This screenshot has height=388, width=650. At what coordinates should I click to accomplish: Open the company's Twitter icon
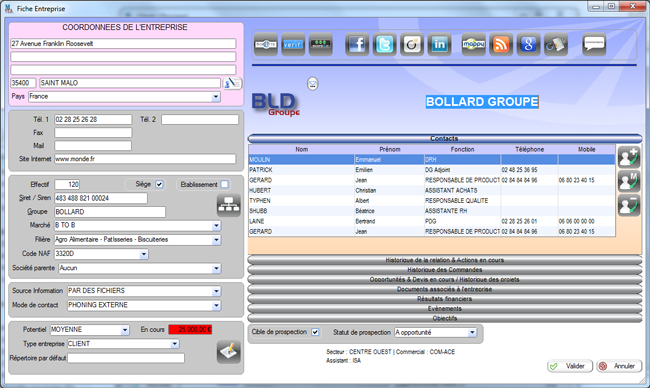pyautogui.click(x=384, y=44)
